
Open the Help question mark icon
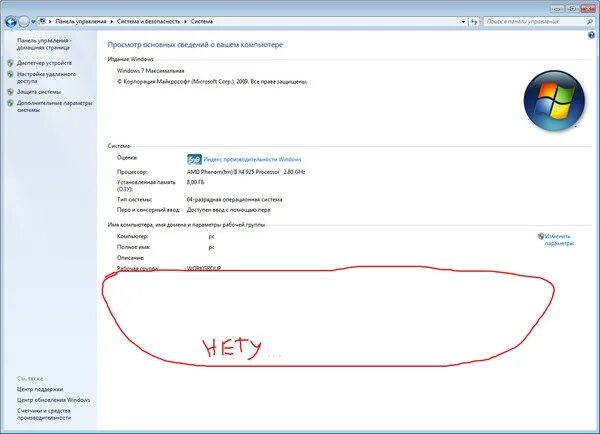(592, 35)
